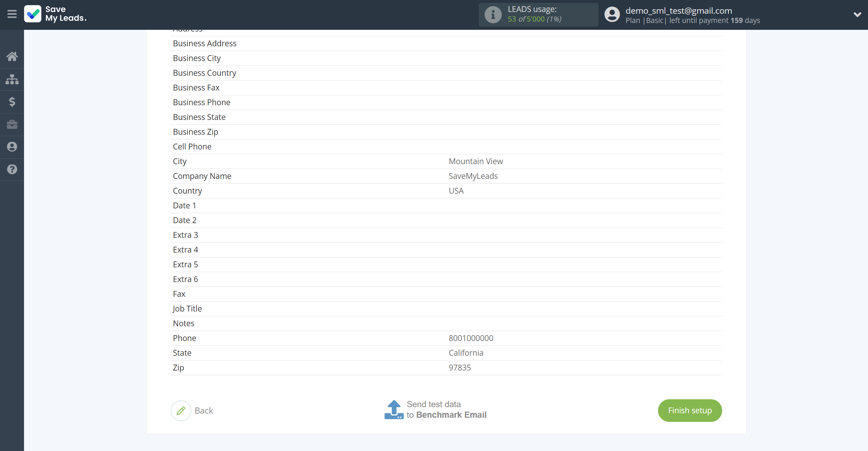Open the billing dollar icon
868x451 pixels.
pos(12,102)
